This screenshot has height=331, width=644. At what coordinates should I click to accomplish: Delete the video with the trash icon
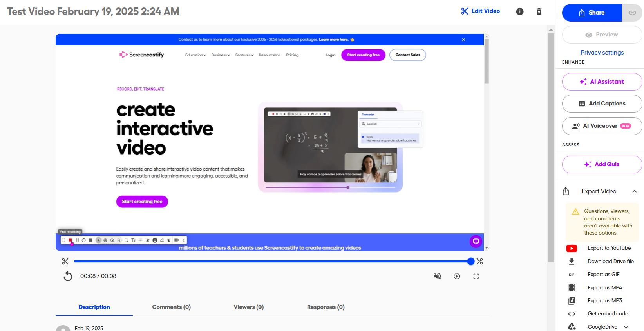coord(539,11)
